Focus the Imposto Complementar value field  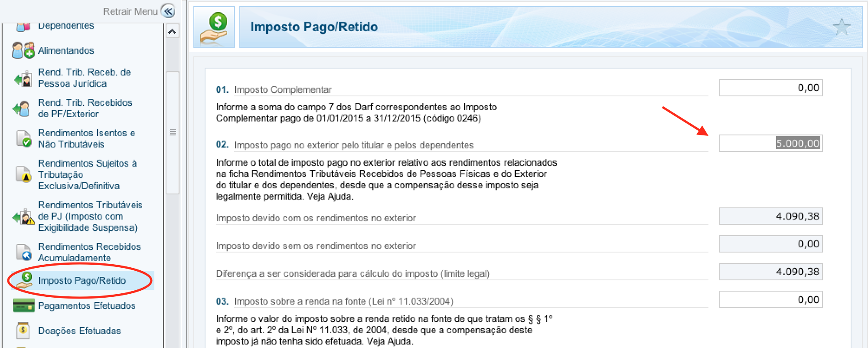[x=770, y=88]
